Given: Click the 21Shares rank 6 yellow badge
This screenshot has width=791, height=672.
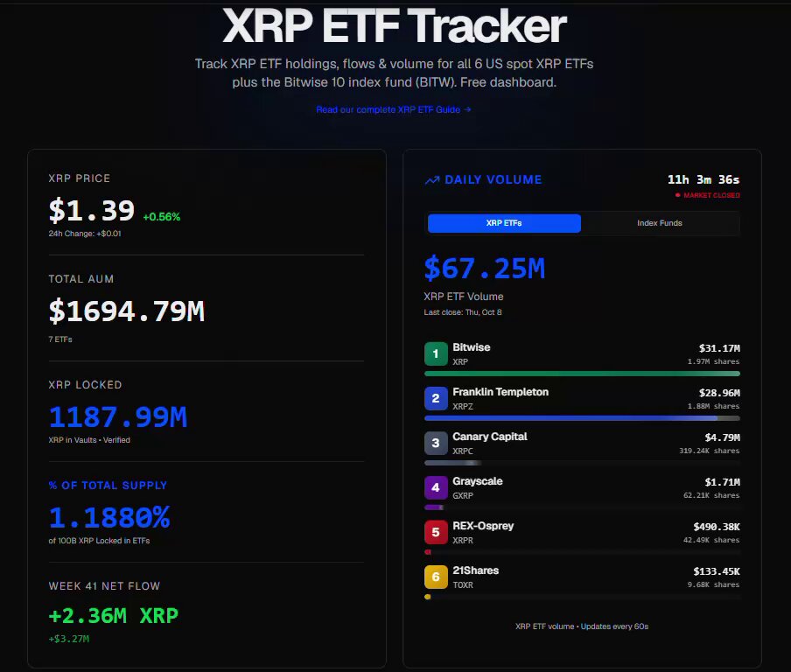Looking at the screenshot, I should click(436, 577).
